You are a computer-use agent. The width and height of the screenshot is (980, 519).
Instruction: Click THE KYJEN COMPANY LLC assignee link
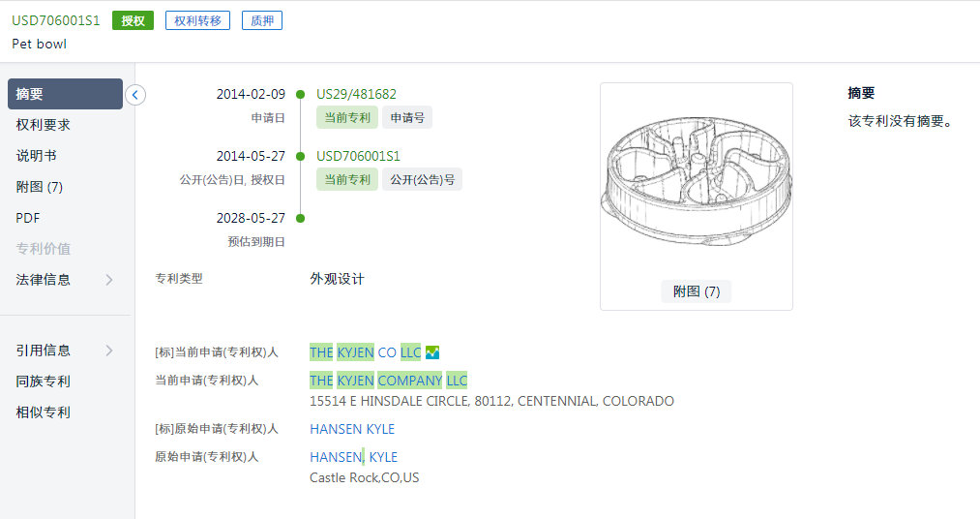pos(388,381)
